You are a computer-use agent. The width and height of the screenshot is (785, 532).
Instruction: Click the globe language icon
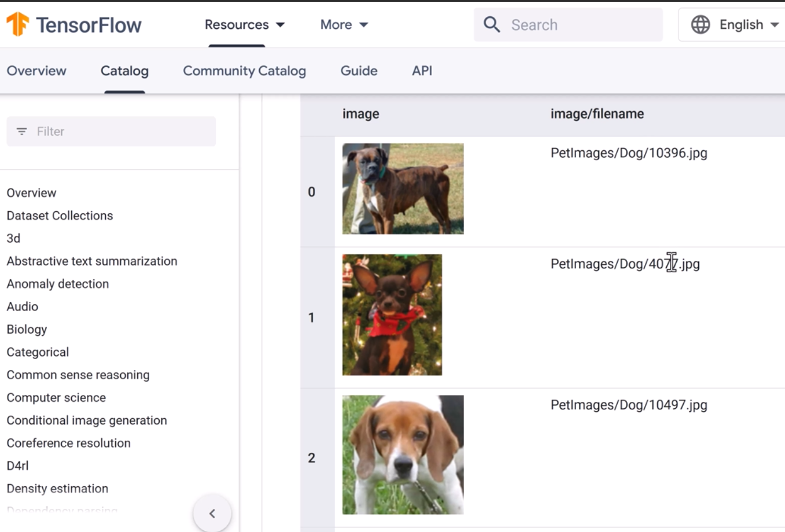(700, 24)
